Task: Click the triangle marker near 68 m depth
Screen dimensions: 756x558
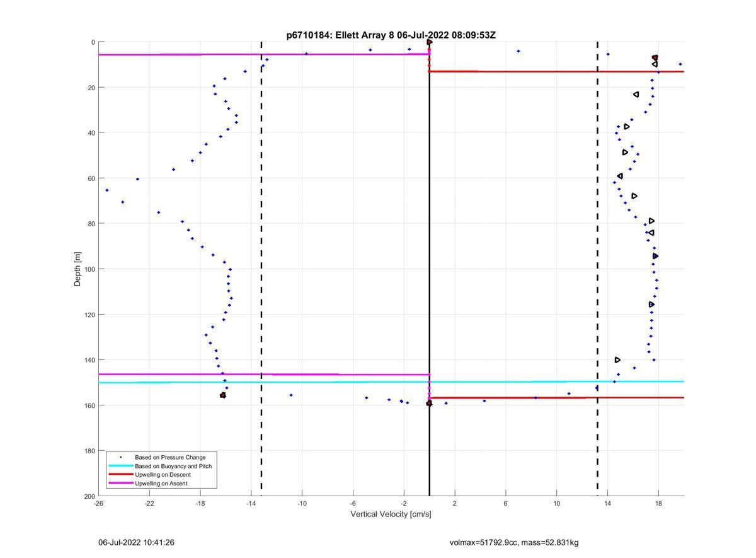Action: pyautogui.click(x=634, y=196)
